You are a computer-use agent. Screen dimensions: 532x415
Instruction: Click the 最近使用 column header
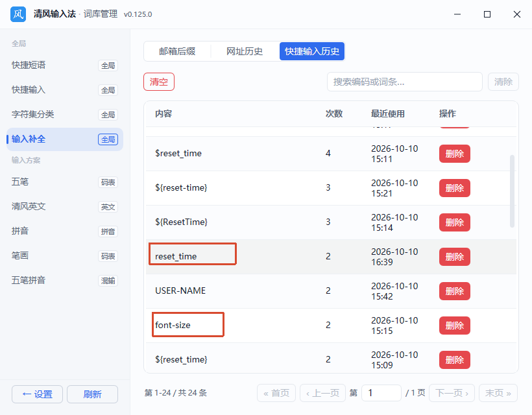point(388,113)
